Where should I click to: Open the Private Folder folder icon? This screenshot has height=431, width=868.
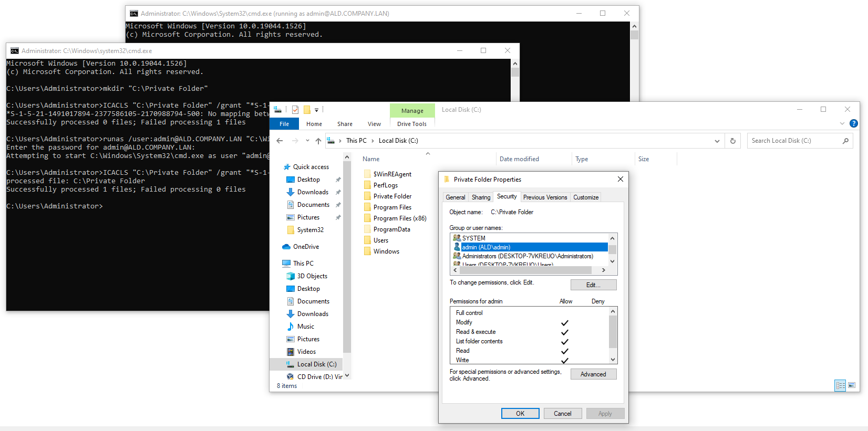point(367,196)
